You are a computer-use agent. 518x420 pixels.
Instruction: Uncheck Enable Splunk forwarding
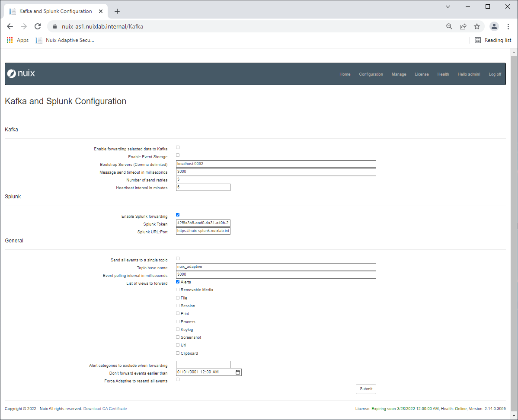point(178,215)
